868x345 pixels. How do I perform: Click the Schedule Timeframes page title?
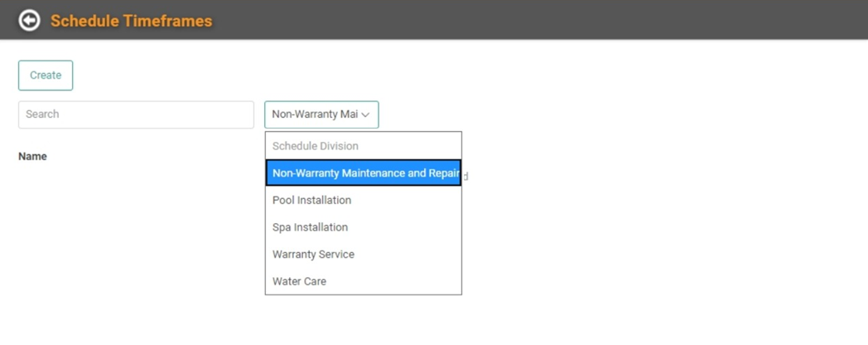[131, 21]
